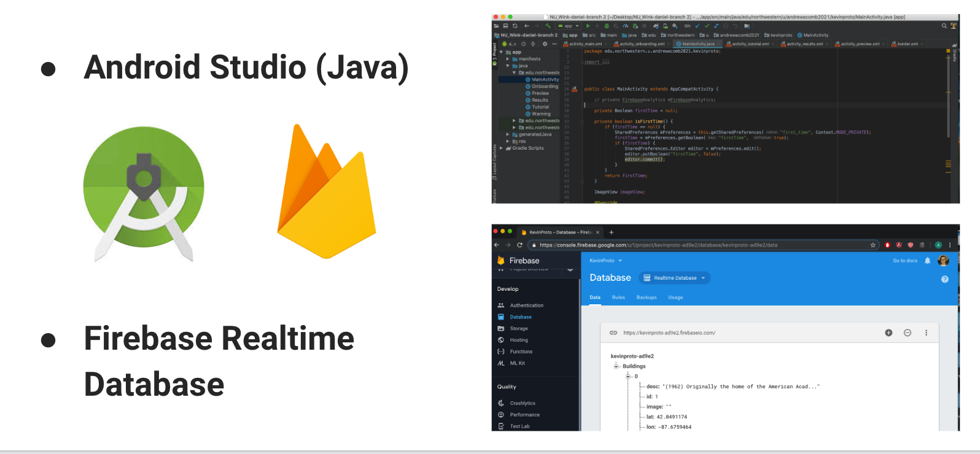The height and width of the screenshot is (454, 980).
Task: Open a new Chrome tab with plus button
Action: (x=611, y=232)
